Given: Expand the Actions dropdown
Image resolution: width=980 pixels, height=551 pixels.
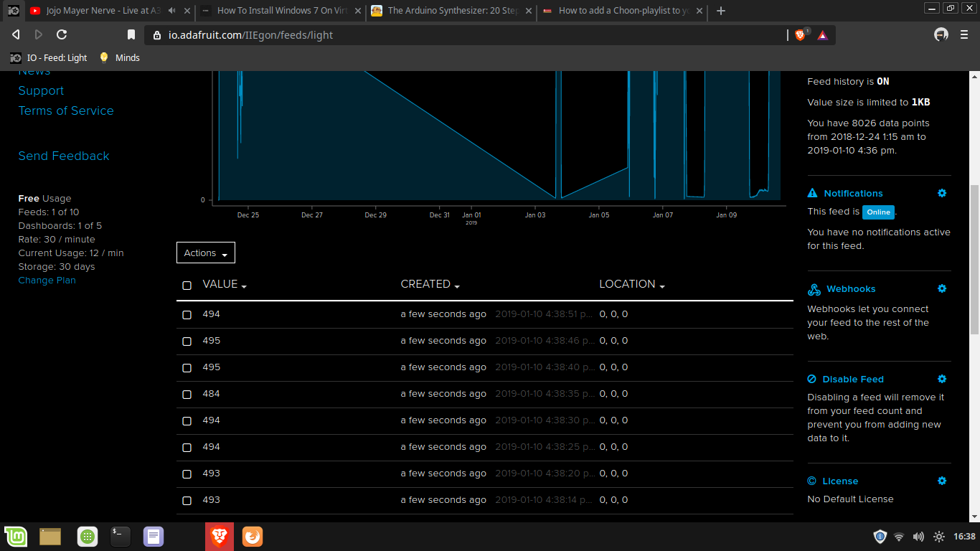Looking at the screenshot, I should pos(206,253).
